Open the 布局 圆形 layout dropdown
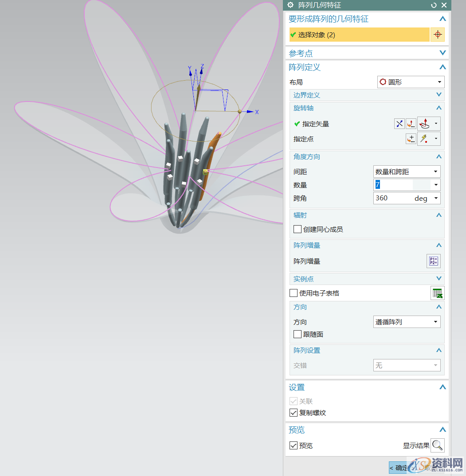This screenshot has height=476, width=466. click(x=410, y=82)
